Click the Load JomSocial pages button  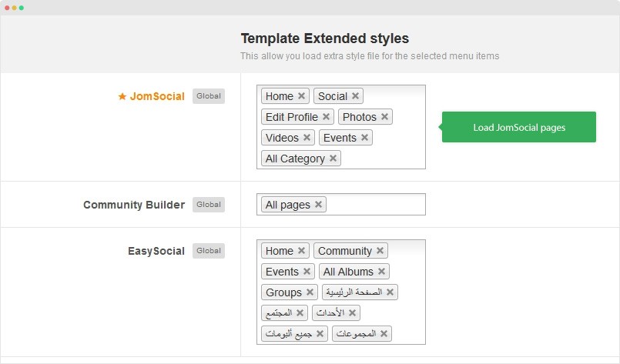coord(519,127)
